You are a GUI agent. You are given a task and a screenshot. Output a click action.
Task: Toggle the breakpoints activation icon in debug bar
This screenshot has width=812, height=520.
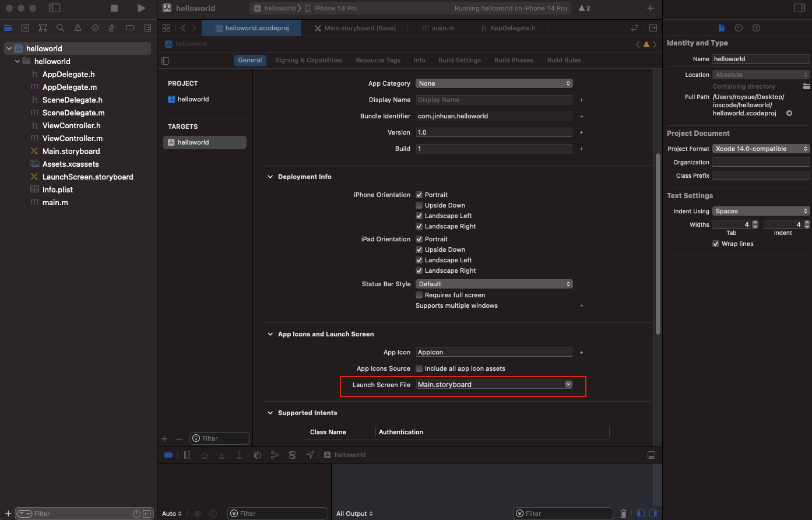(x=168, y=455)
